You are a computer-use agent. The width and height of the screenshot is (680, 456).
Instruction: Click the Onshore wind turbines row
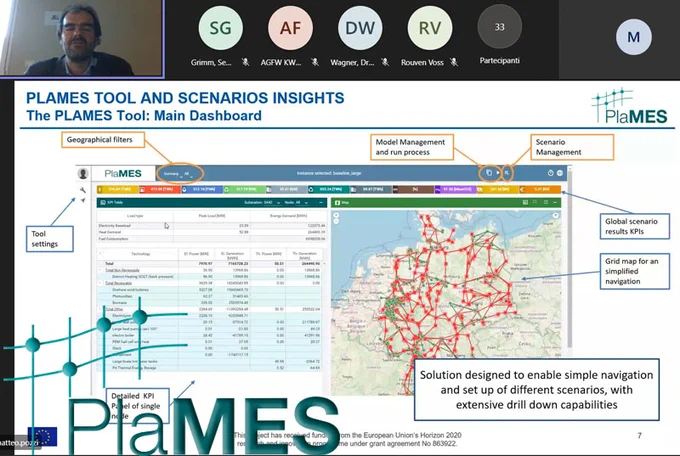[x=210, y=289]
